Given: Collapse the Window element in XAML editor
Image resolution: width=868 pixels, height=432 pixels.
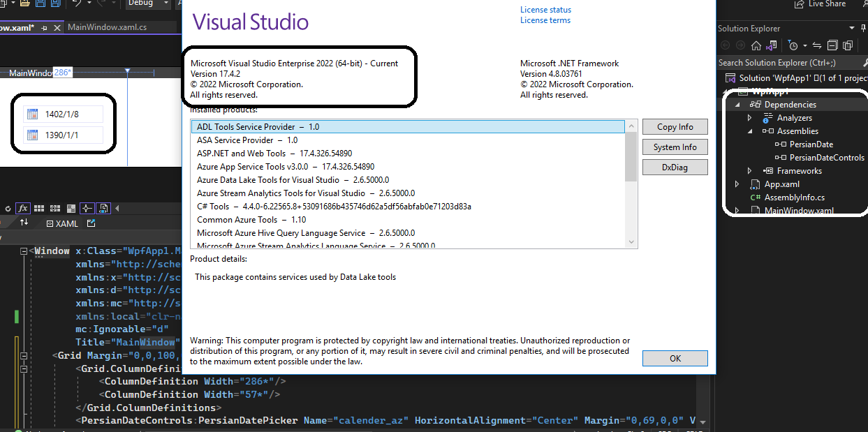Looking at the screenshot, I should [x=23, y=251].
